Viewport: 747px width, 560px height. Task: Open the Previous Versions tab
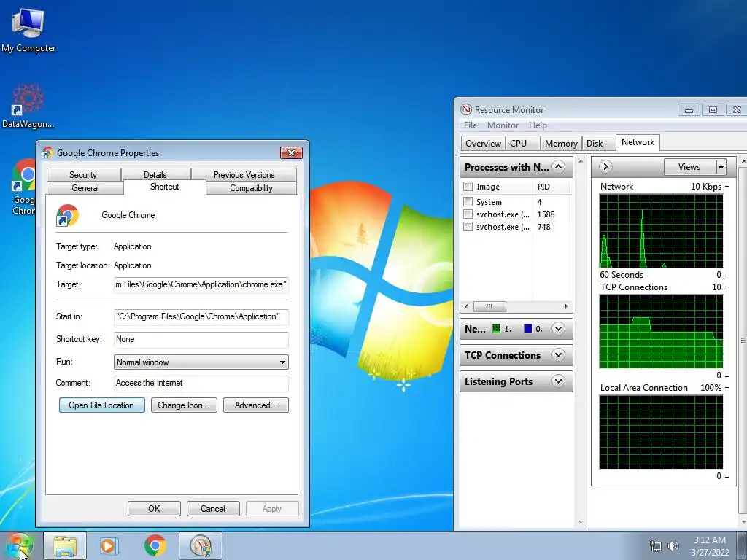(x=244, y=174)
